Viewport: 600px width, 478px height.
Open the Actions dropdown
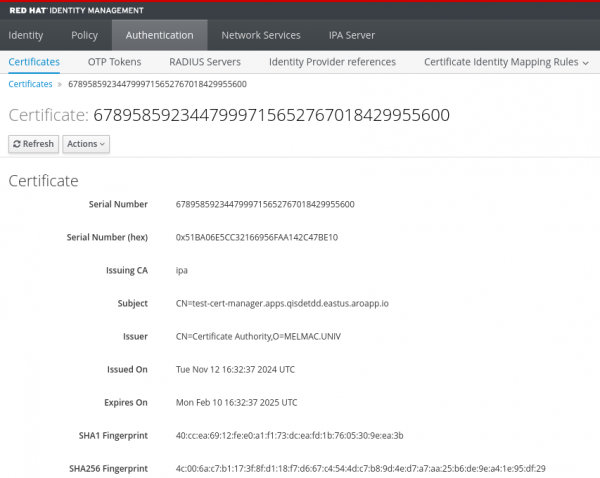click(x=86, y=144)
